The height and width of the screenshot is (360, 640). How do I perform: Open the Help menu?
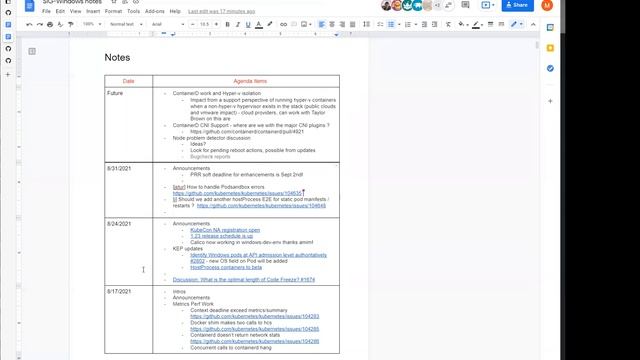(x=175, y=11)
